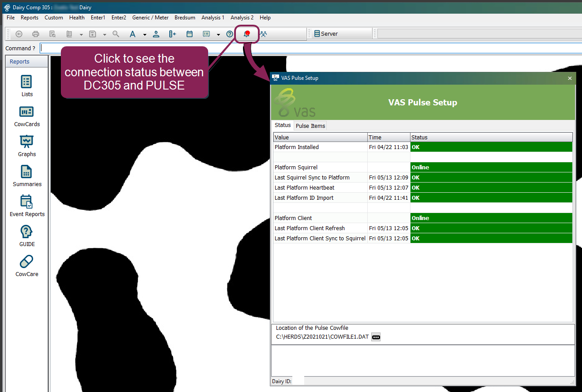Click the Online status of Platform Client
582x392 pixels.
[x=491, y=218]
